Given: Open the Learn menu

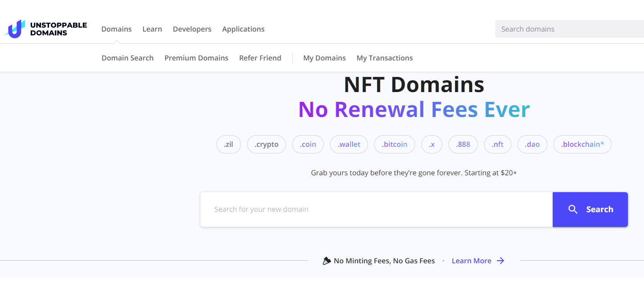Looking at the screenshot, I should tap(152, 29).
